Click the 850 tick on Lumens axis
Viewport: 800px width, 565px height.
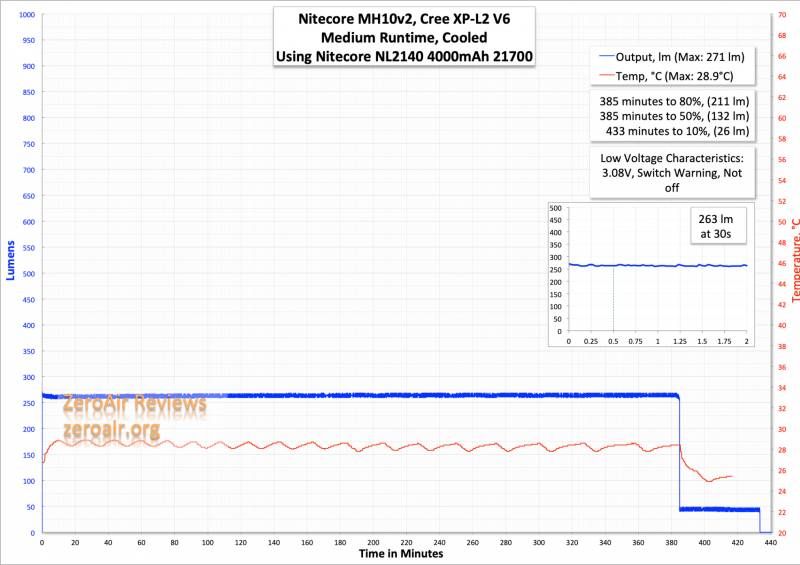29,92
